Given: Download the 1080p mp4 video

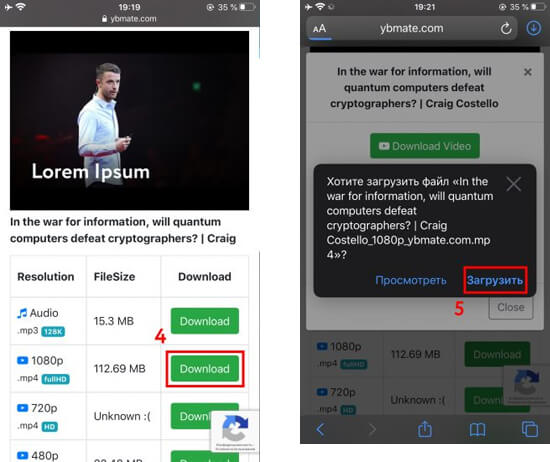Looking at the screenshot, I should tap(205, 369).
